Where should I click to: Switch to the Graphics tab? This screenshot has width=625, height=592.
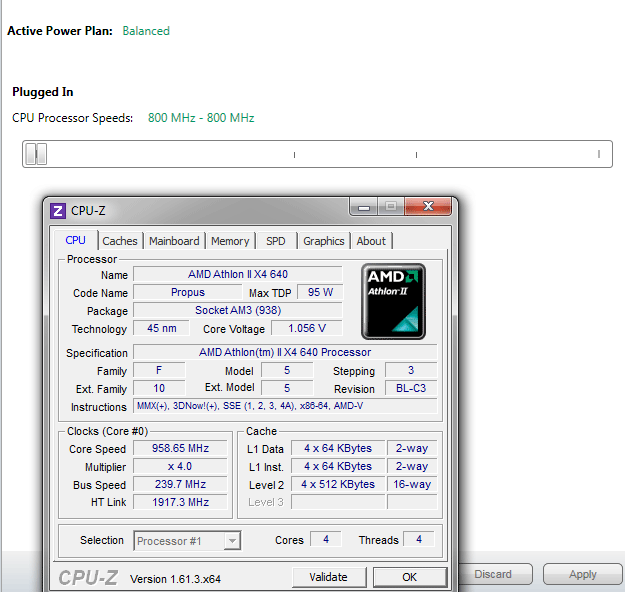pyautogui.click(x=324, y=241)
